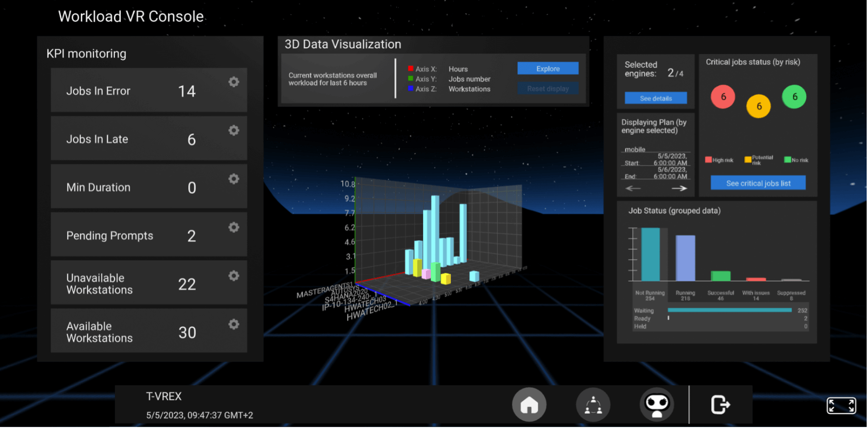Open Unavailable Workstations gear settings
Screen dimensions: 868x429
pyautogui.click(x=234, y=276)
